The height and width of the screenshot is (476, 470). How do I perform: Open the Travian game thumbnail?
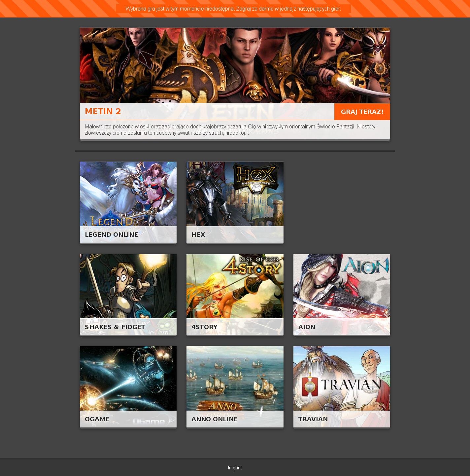click(x=342, y=378)
